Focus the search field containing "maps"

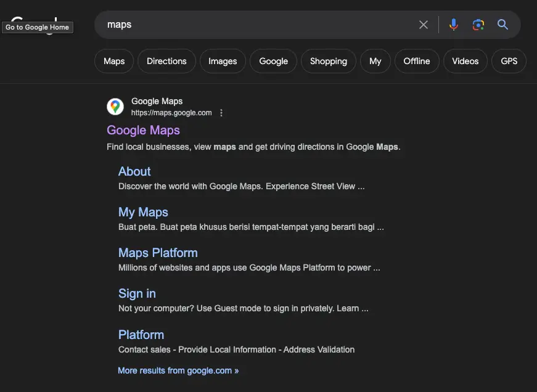(253, 25)
